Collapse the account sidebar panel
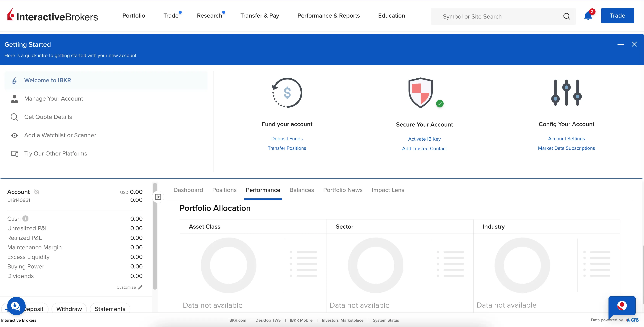The image size is (644, 327). [x=158, y=197]
